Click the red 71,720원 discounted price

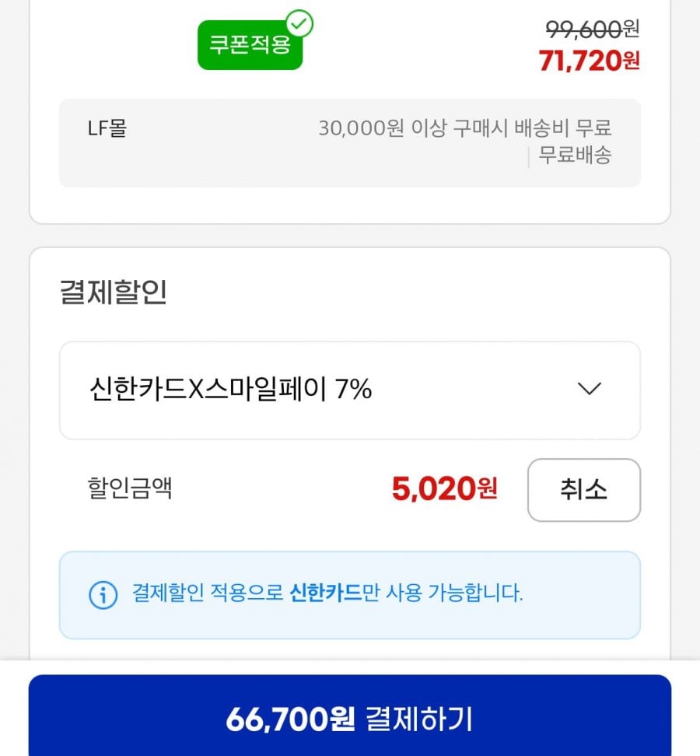pos(588,61)
